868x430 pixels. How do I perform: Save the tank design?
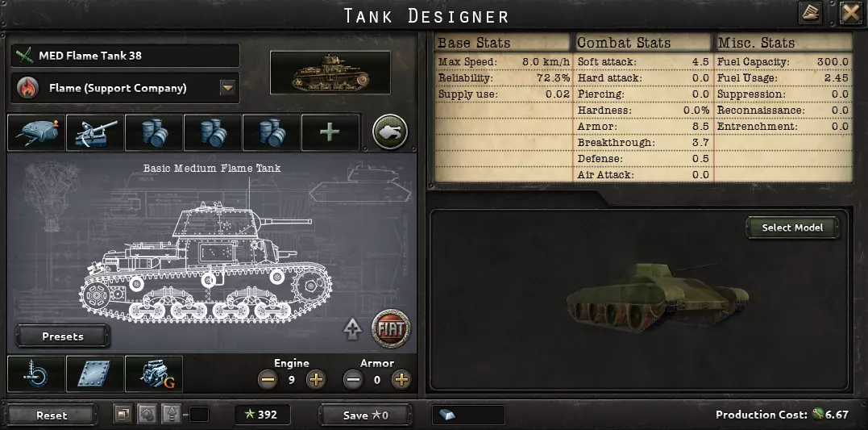(x=365, y=415)
